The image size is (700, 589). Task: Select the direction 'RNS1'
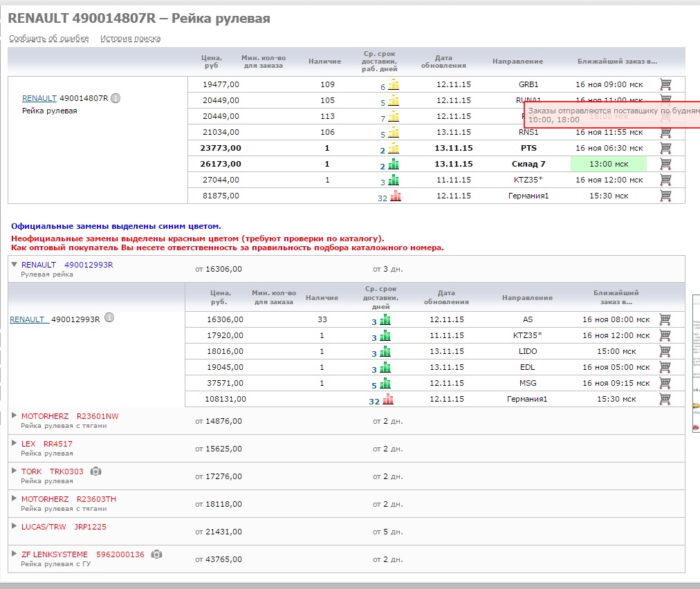click(x=528, y=132)
